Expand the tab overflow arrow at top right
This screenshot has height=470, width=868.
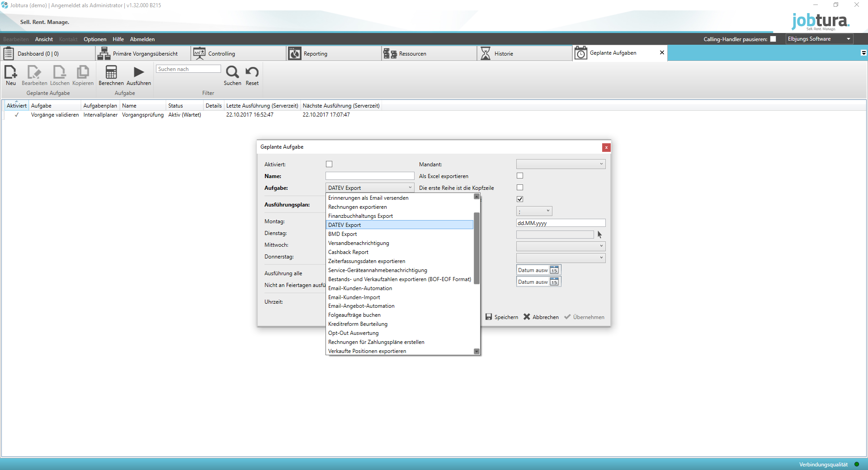(863, 53)
